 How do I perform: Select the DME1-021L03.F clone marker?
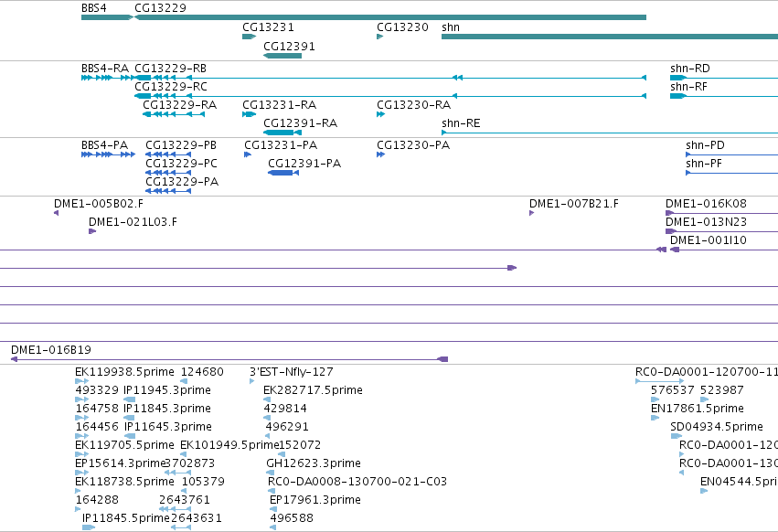tap(92, 231)
